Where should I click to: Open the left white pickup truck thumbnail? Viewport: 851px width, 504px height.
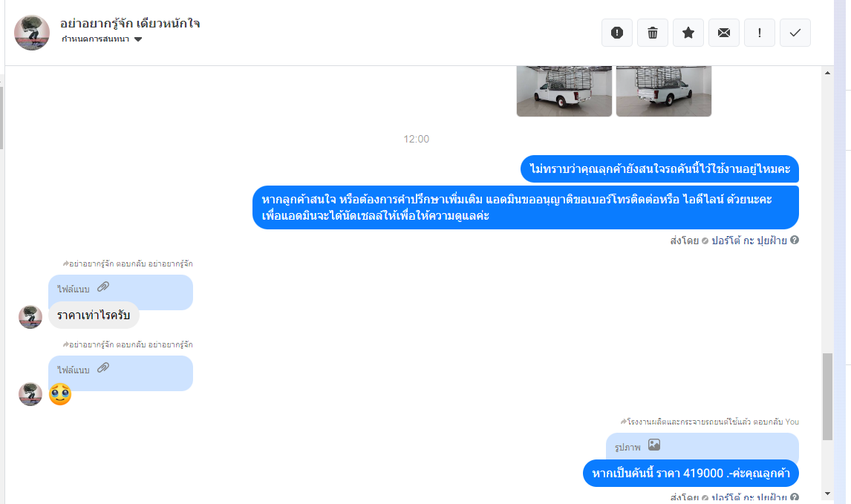(x=564, y=91)
